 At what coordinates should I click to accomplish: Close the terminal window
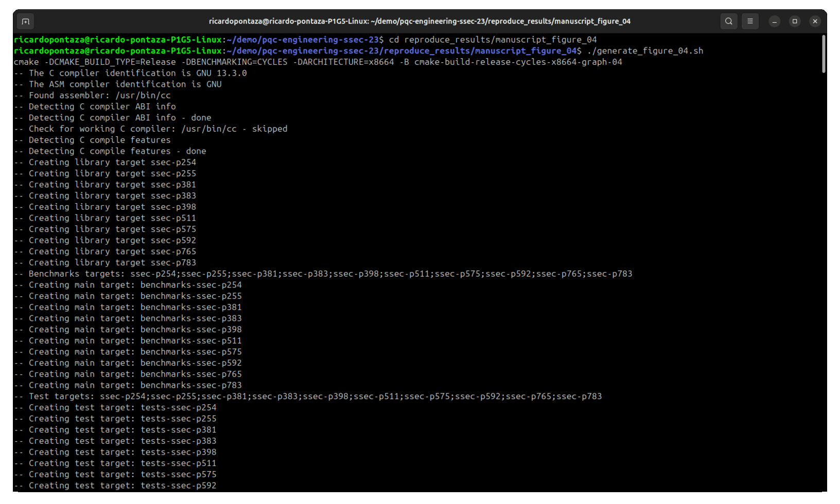[x=815, y=21]
